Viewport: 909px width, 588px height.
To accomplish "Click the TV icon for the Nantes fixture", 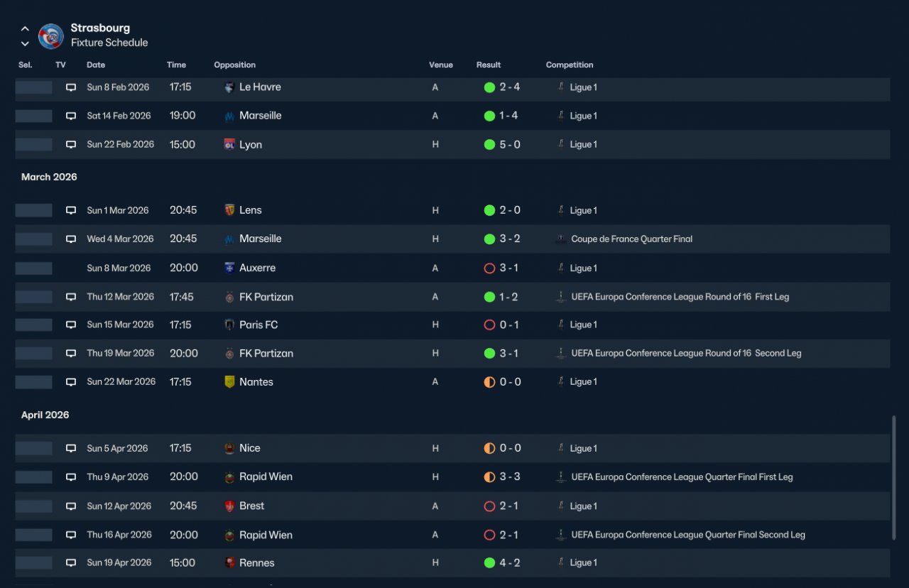I will (x=71, y=382).
